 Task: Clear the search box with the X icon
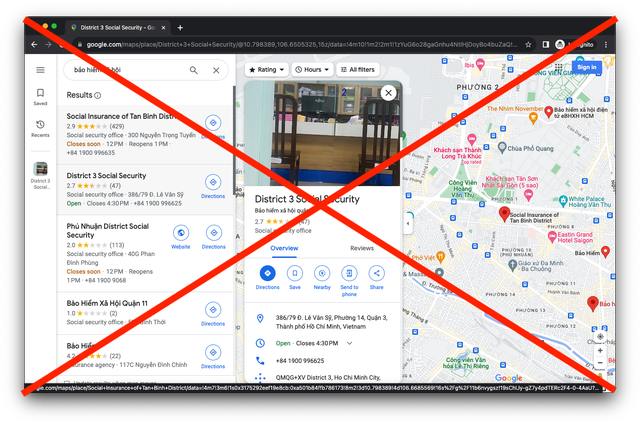point(216,70)
